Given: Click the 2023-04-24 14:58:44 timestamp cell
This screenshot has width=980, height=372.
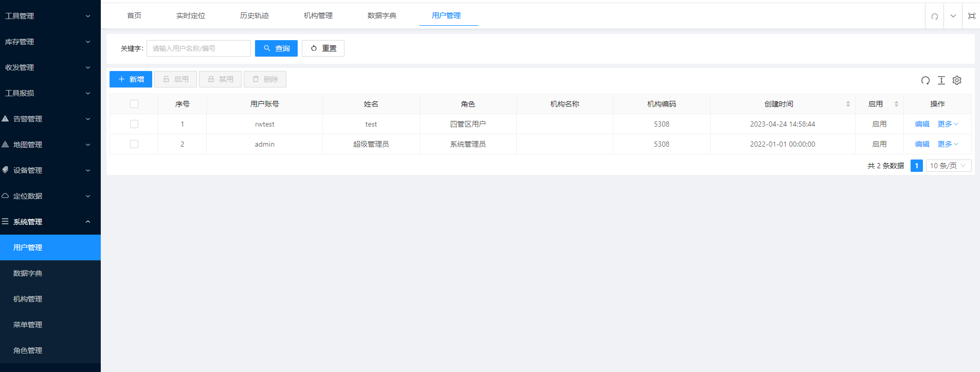Looking at the screenshot, I should click(783, 124).
